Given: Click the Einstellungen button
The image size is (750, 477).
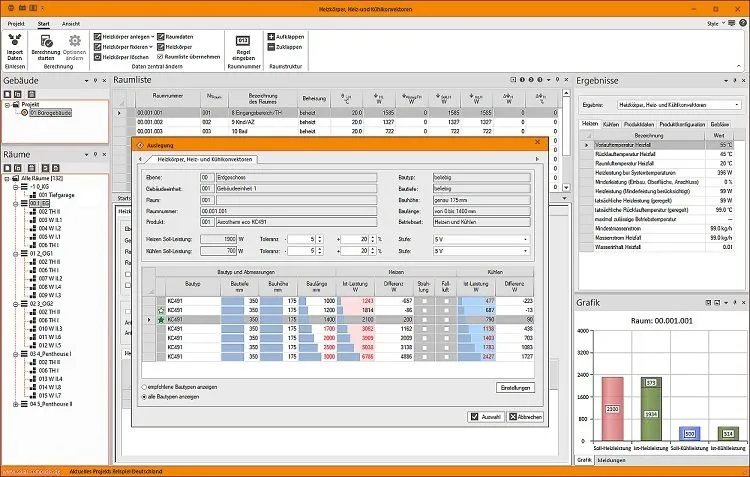Looking at the screenshot, I should pos(515,388).
